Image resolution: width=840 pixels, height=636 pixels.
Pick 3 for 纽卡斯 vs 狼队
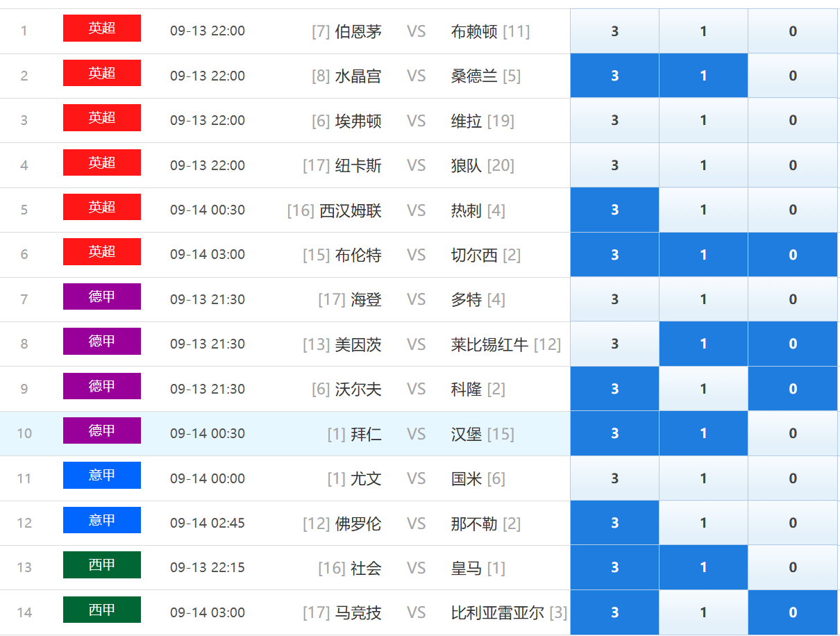coord(614,165)
